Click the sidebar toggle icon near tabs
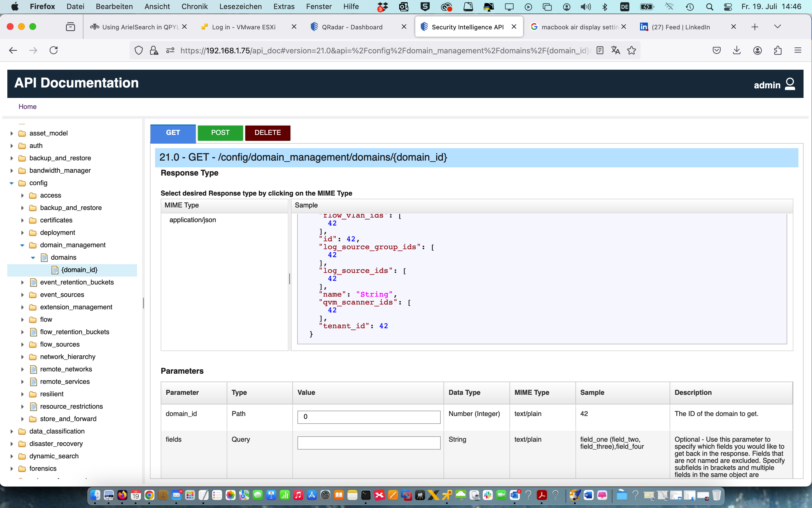 click(70, 27)
